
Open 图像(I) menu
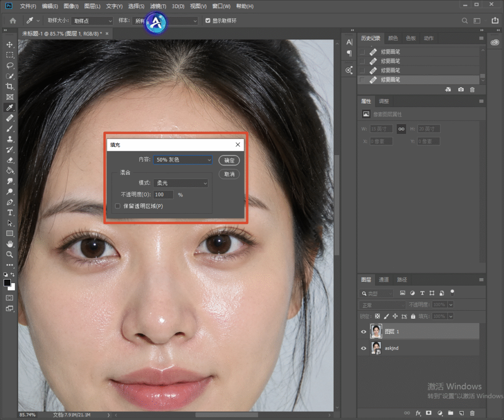click(71, 6)
